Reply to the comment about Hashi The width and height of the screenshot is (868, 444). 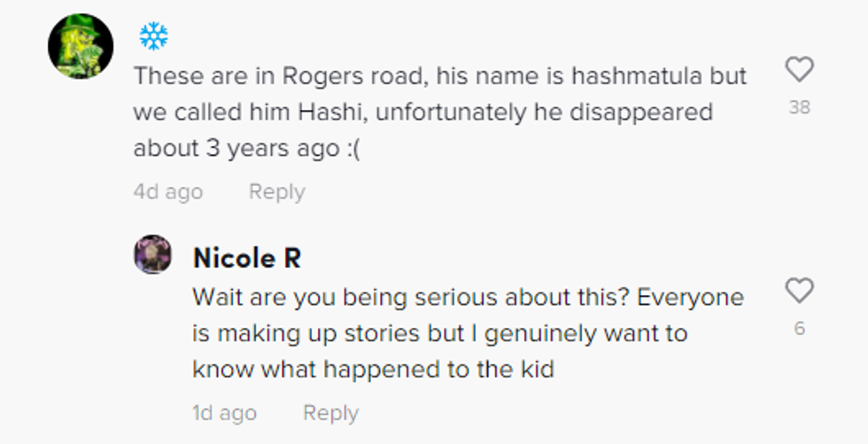276,191
